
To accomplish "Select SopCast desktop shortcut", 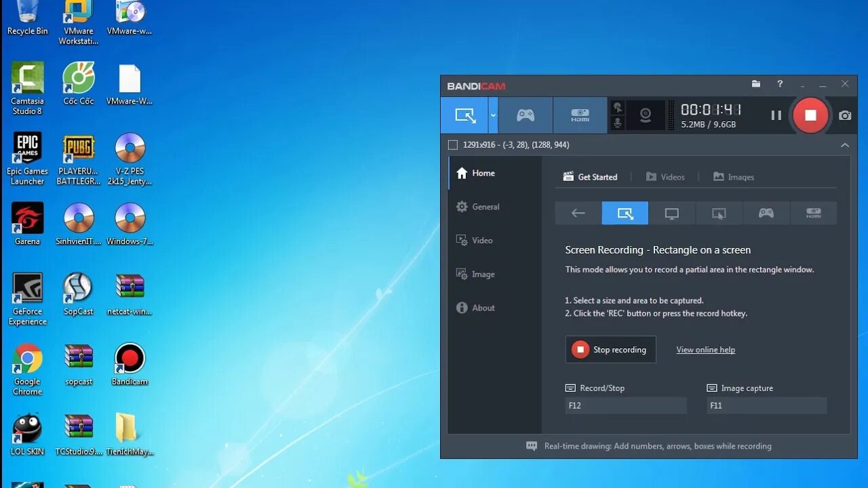I will (79, 294).
